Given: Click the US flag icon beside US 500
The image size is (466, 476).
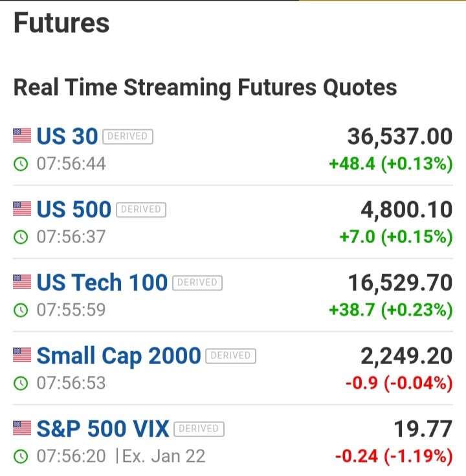Looking at the screenshot, I should [22, 208].
